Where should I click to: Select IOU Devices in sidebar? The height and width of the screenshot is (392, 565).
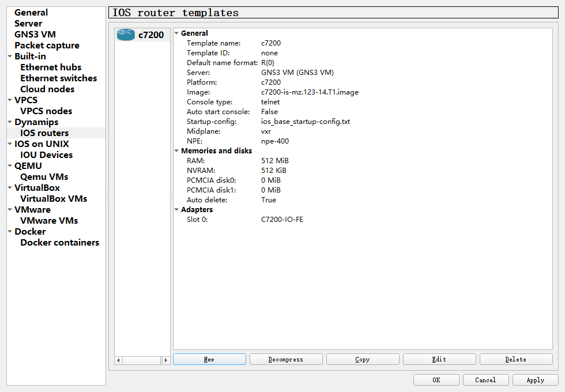[47, 155]
